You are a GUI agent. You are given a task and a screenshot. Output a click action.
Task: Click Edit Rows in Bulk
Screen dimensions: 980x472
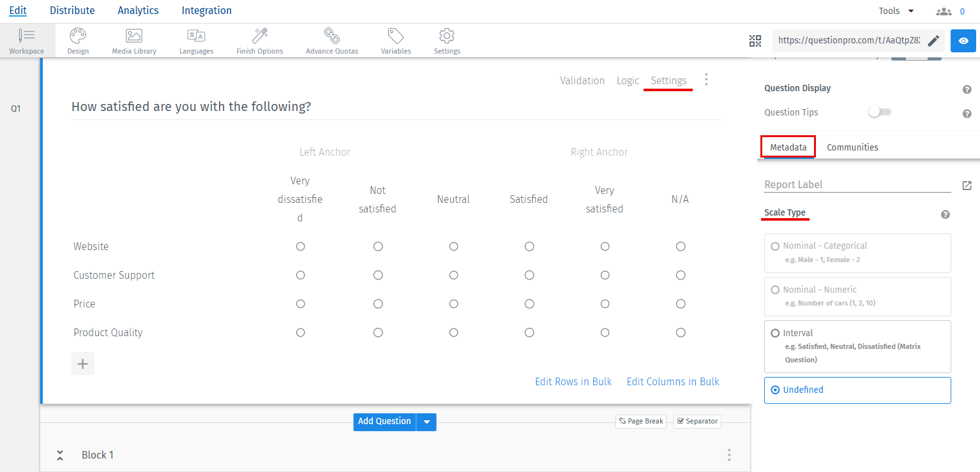[x=573, y=381]
